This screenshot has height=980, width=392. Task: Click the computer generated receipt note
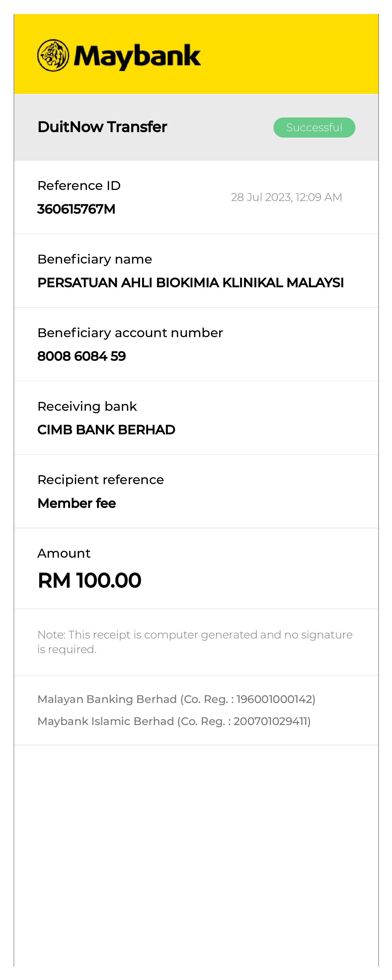pyautogui.click(x=194, y=642)
